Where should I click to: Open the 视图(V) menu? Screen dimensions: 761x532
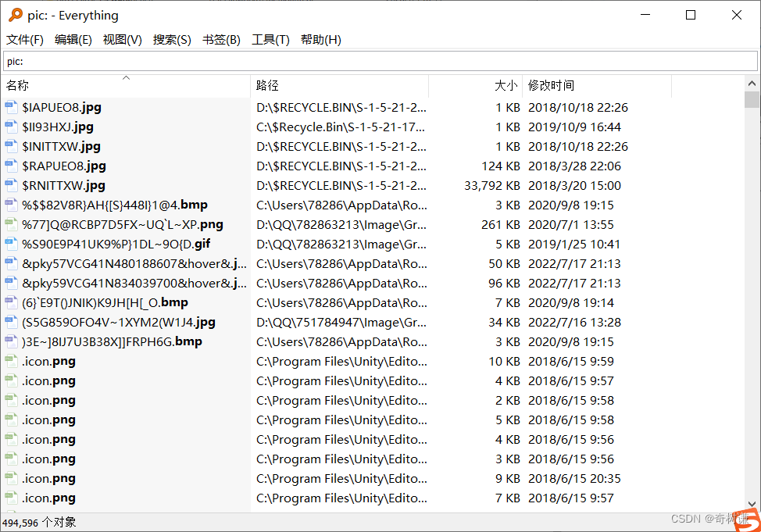click(123, 40)
